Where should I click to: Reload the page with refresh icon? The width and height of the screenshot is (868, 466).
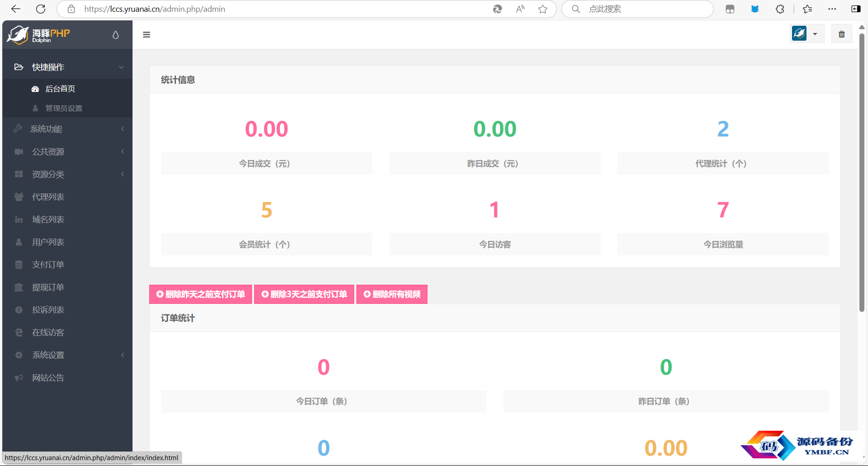click(41, 9)
